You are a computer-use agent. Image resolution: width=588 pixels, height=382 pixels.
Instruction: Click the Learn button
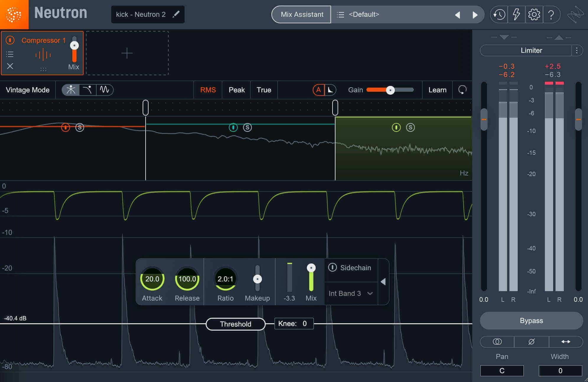pos(437,90)
